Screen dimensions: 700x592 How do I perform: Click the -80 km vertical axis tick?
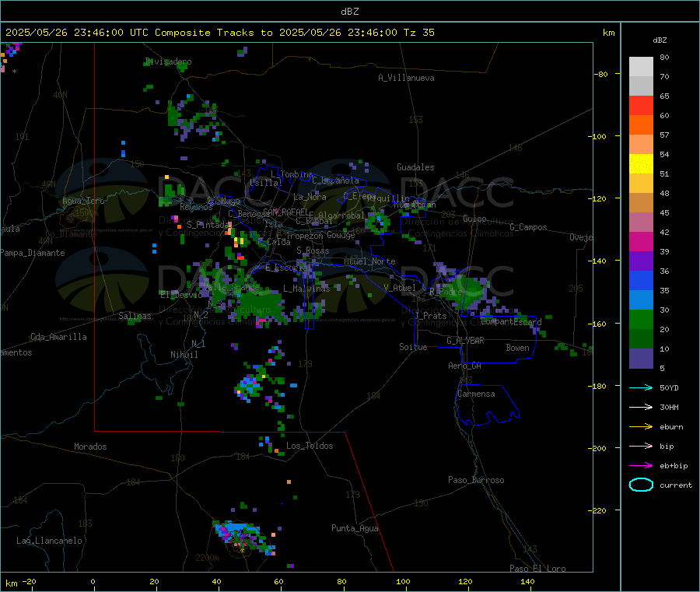pyautogui.click(x=600, y=74)
